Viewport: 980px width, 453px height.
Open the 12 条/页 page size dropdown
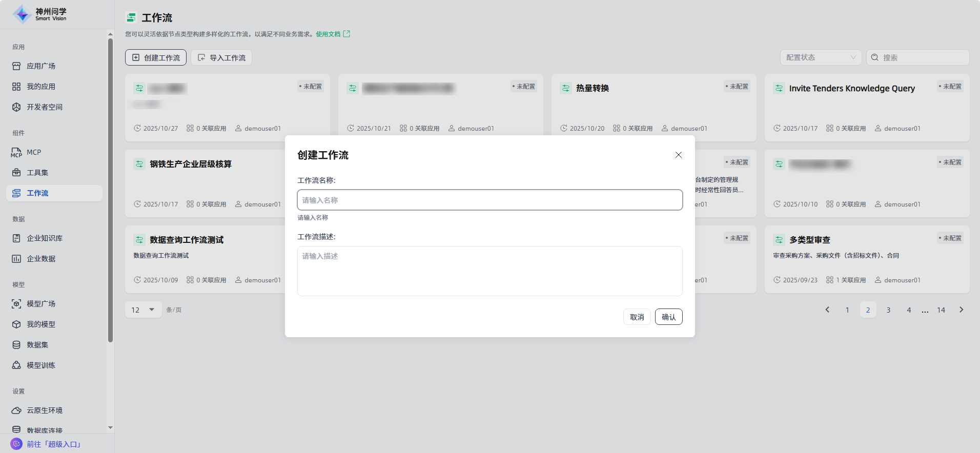click(144, 310)
